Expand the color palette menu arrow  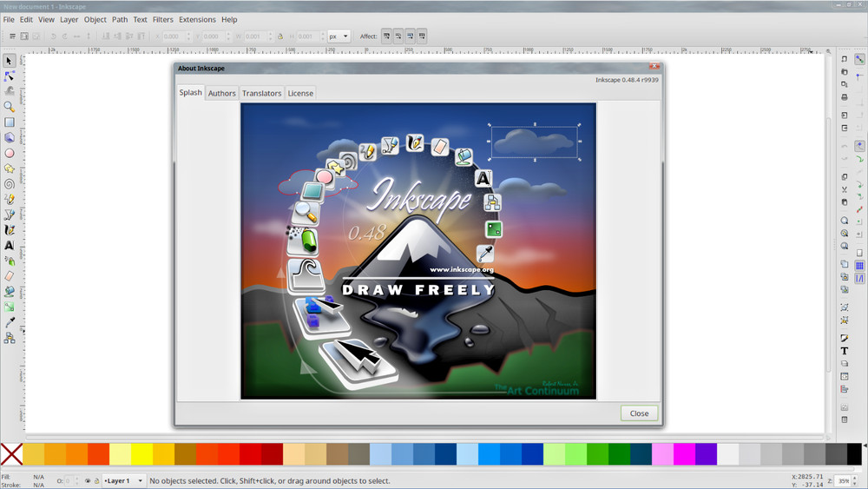(x=865, y=446)
